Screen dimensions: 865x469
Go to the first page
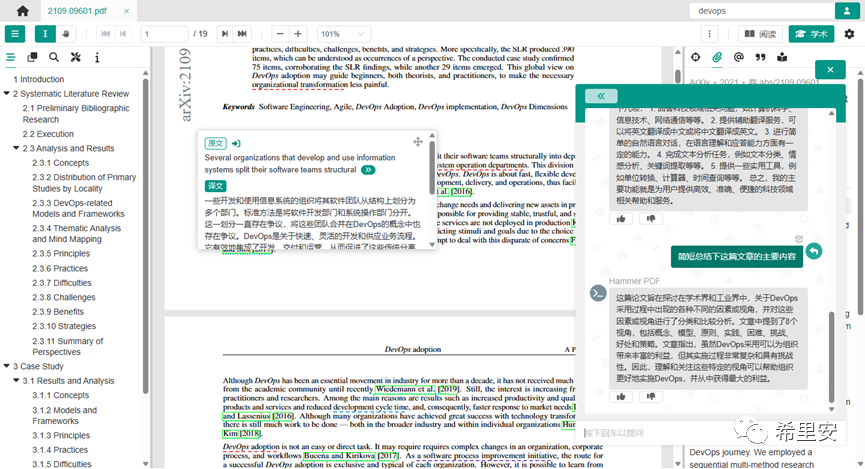click(x=105, y=34)
